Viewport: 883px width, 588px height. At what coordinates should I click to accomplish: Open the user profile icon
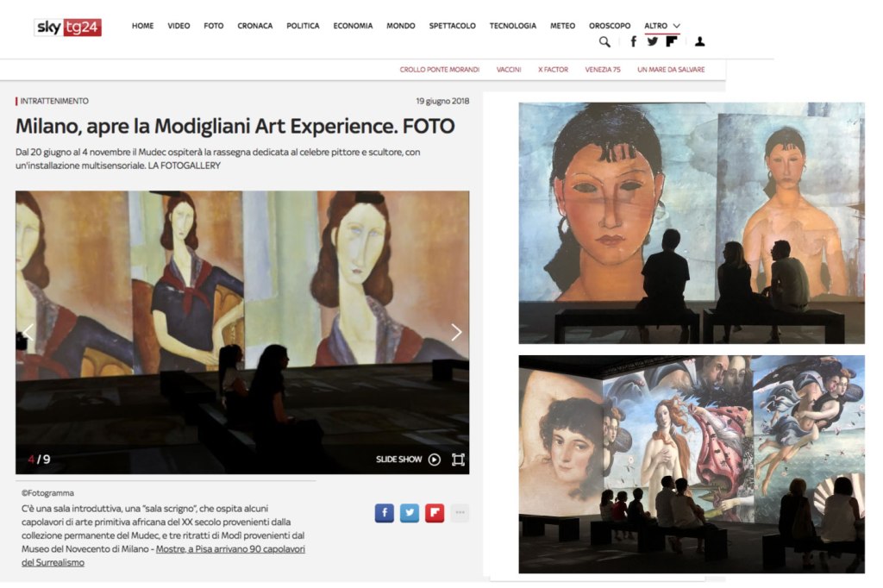pyautogui.click(x=699, y=41)
